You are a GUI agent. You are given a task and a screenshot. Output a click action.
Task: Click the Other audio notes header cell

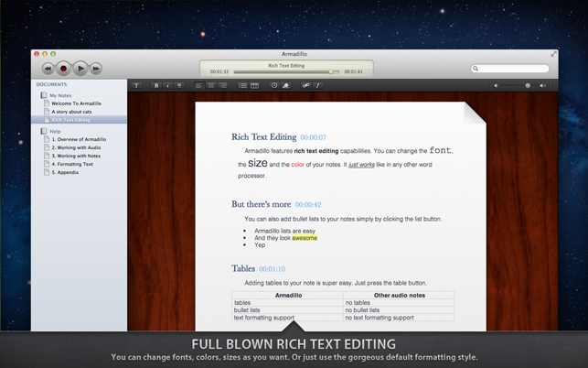tap(399, 295)
